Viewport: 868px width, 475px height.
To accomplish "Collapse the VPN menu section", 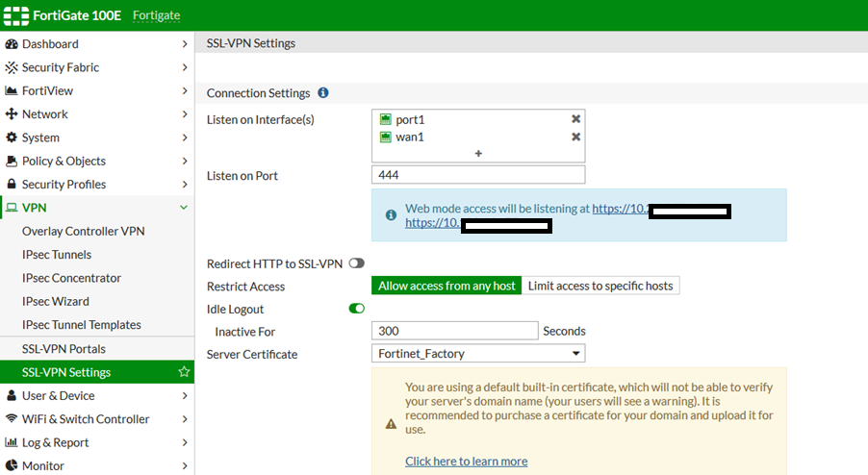I will (184, 208).
